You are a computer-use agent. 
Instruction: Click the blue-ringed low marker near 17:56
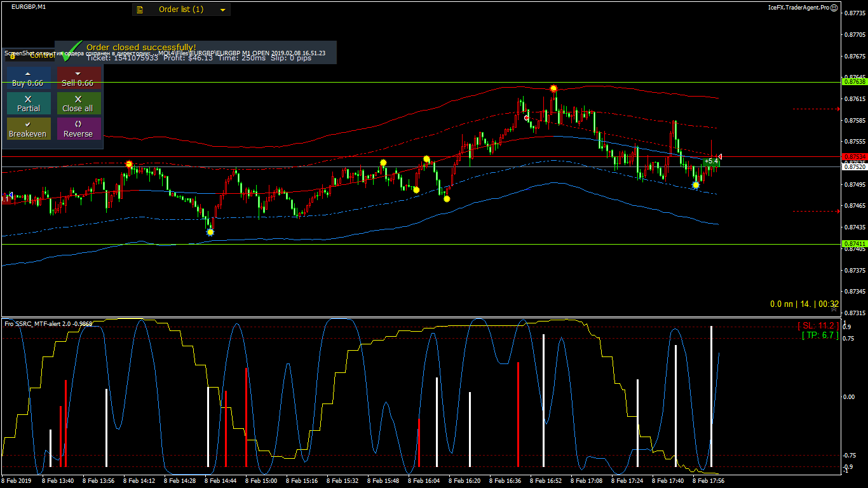696,185
